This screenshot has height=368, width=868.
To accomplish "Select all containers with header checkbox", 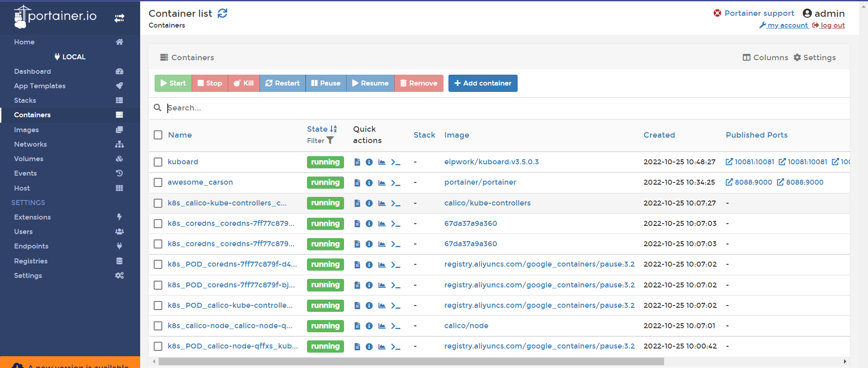I will (x=158, y=135).
